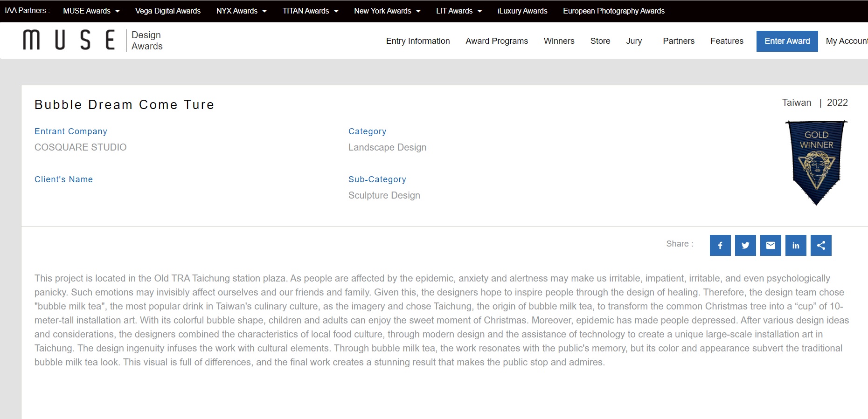Viewport: 868px width, 419px height.
Task: Open the European Photography Awards link
Action: coord(613,11)
